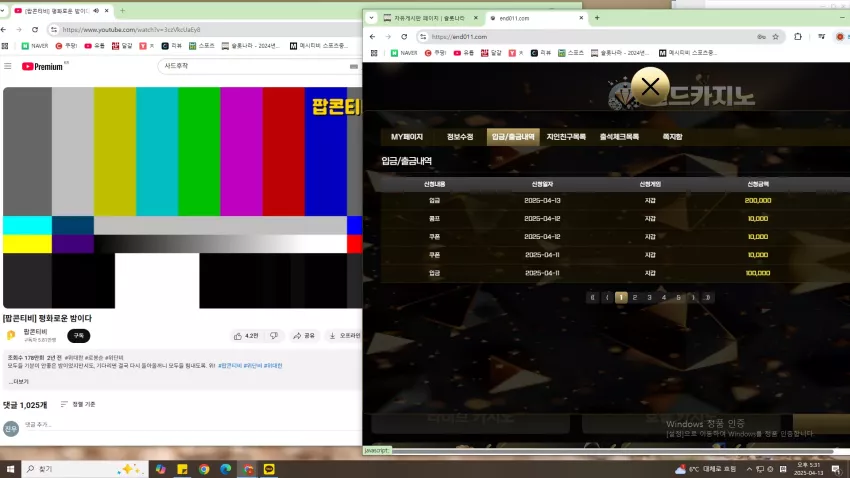Go to page 2 of deposit history
The width and height of the screenshot is (850, 478).
(635, 298)
